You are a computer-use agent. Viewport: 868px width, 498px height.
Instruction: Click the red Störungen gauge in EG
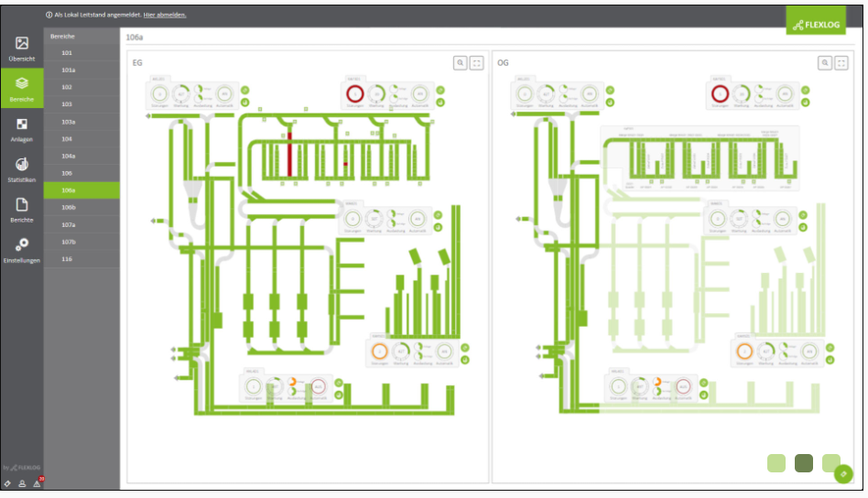pos(353,93)
